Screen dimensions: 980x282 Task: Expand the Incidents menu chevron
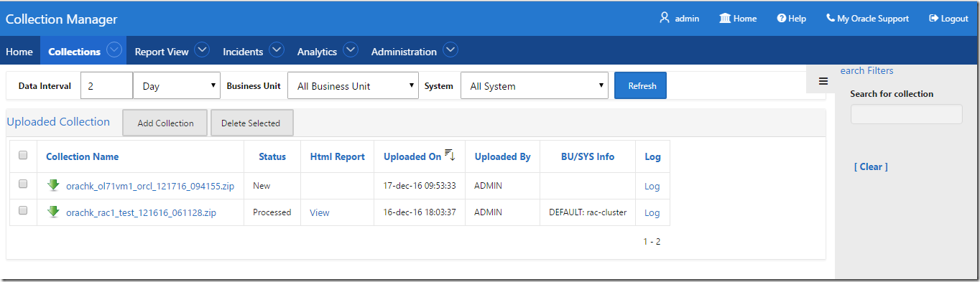[x=277, y=50]
